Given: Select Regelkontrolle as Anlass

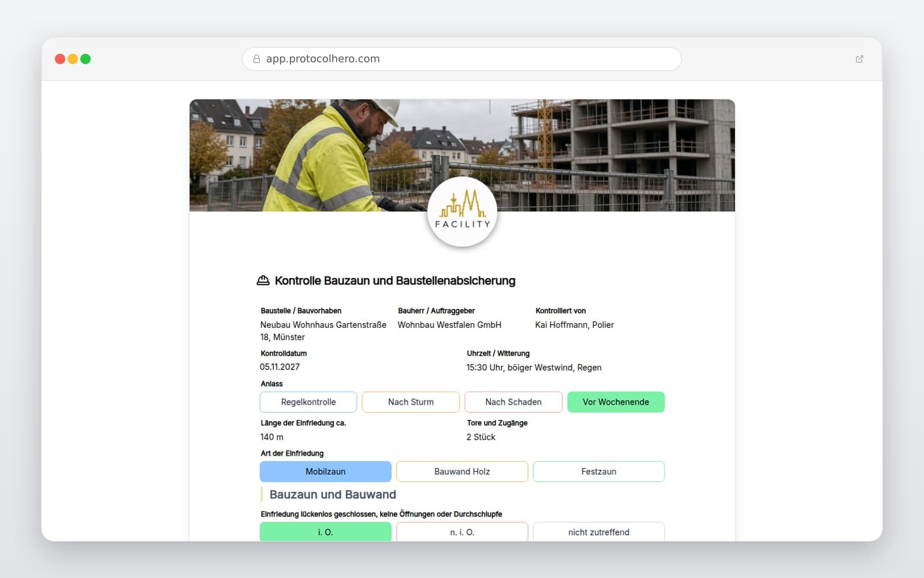Looking at the screenshot, I should [x=308, y=402].
